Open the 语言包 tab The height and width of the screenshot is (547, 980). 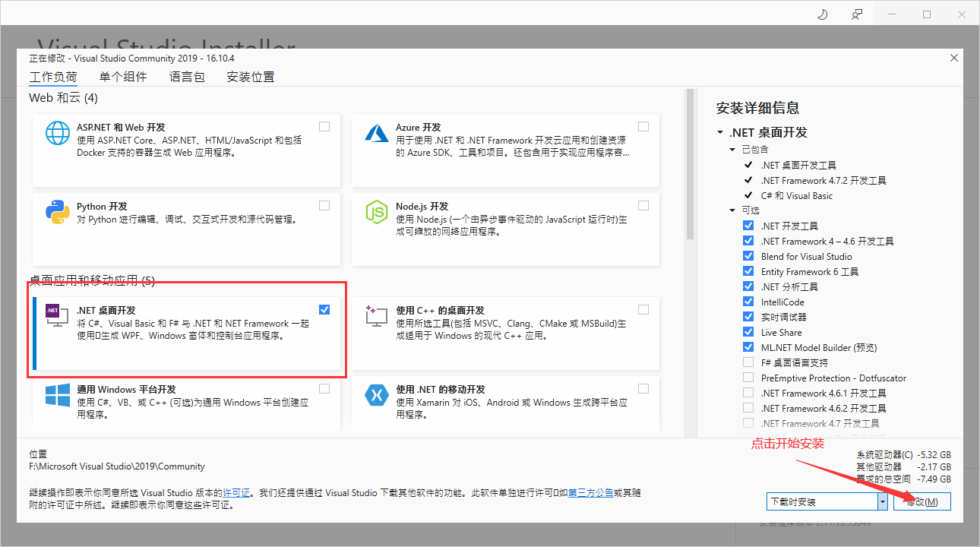(x=187, y=77)
